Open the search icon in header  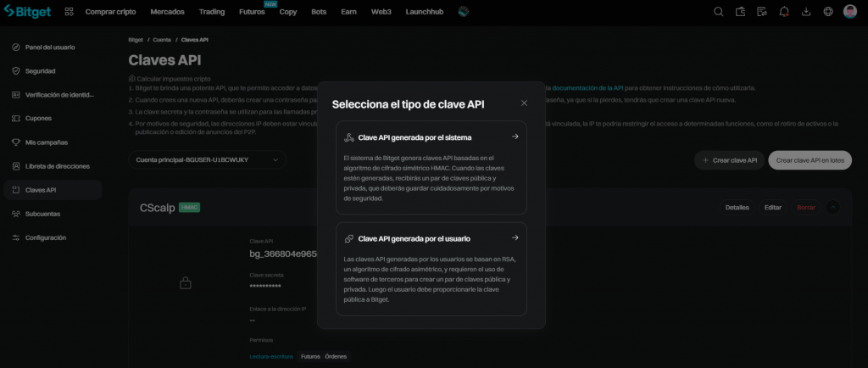[719, 12]
